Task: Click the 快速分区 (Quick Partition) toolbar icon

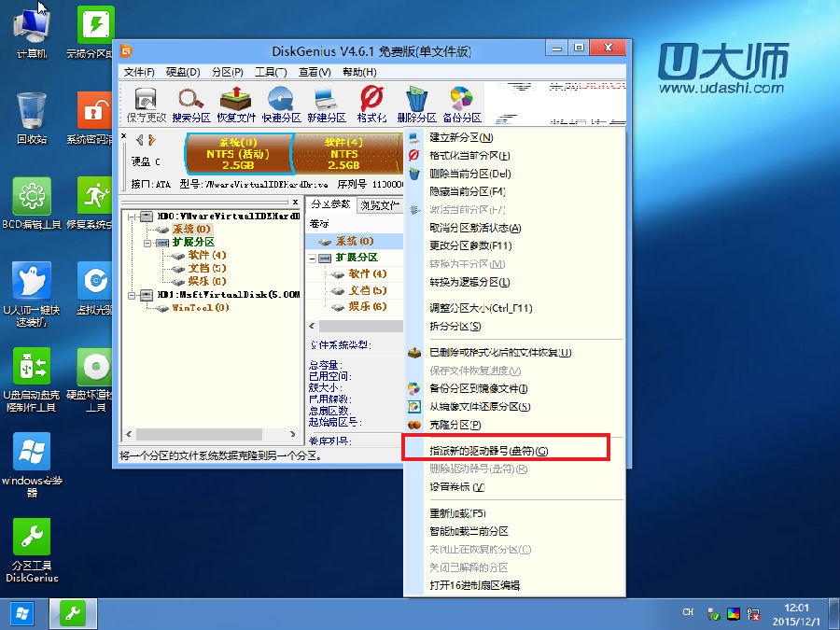Action: [281, 105]
